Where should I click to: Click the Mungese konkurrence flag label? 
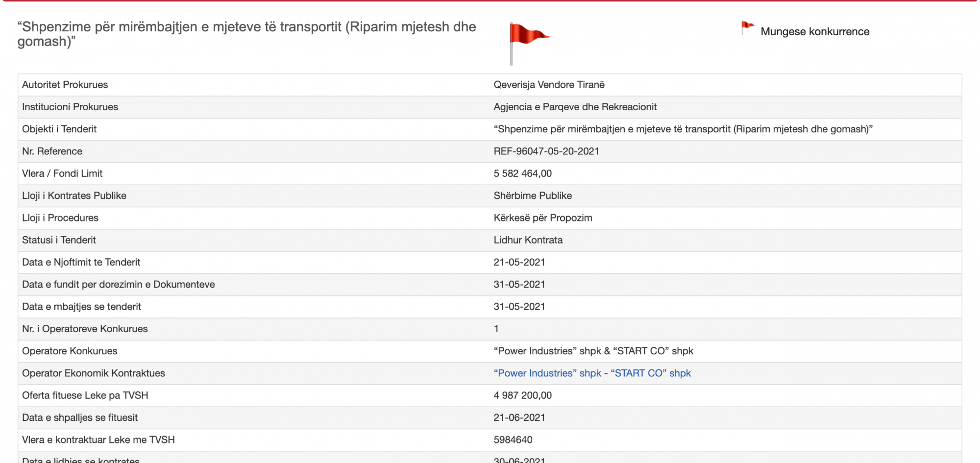coord(814,32)
